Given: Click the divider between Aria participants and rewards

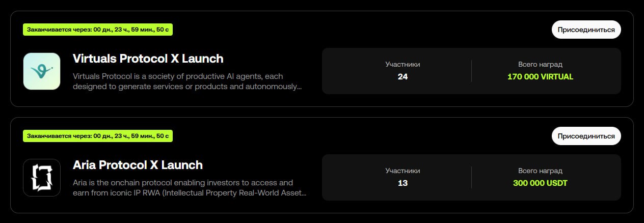Looking at the screenshot, I should (471, 177).
